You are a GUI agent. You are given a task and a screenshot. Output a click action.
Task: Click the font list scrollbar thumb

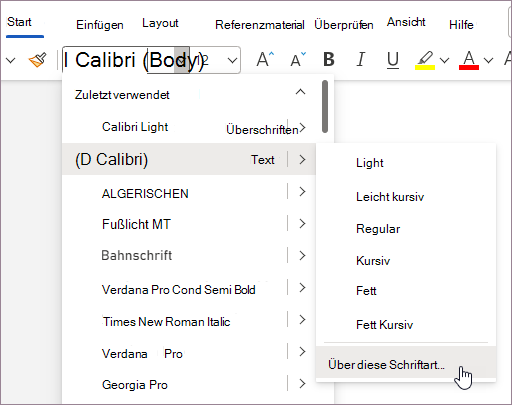(x=325, y=107)
